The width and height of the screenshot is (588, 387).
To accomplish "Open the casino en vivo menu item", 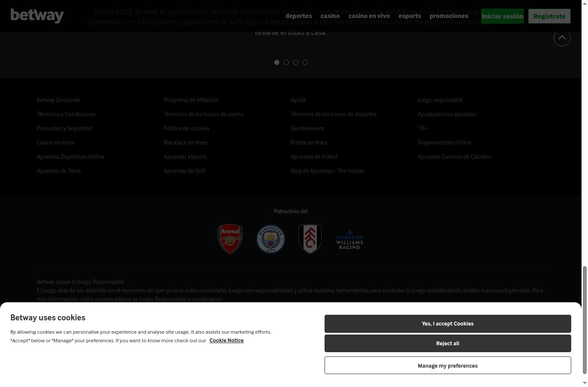I will coord(369,16).
